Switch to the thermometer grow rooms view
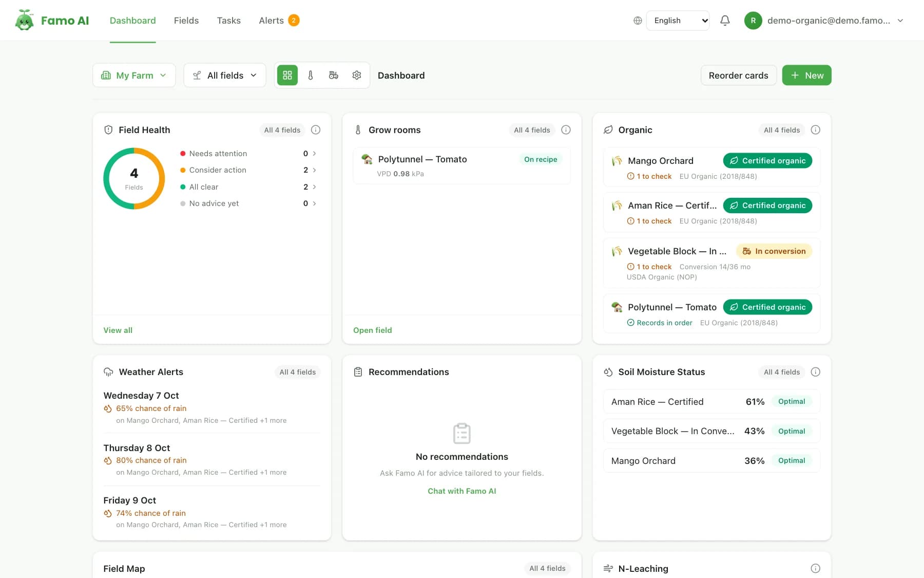Image resolution: width=924 pixels, height=578 pixels. tap(311, 75)
